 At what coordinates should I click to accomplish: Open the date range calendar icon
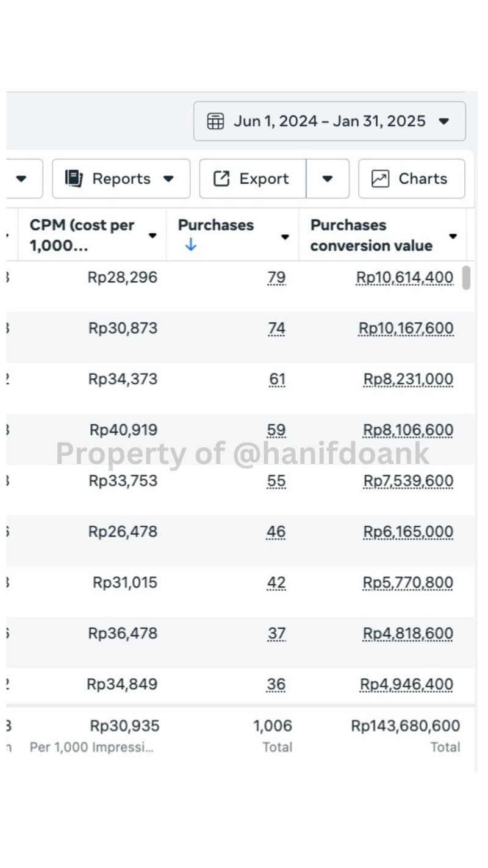[x=215, y=121]
